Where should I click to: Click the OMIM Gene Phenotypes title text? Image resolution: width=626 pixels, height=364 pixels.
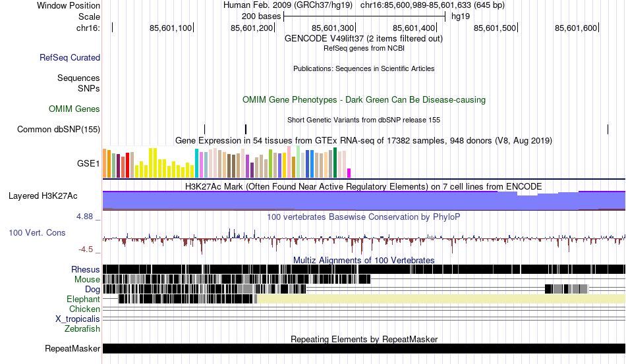click(364, 99)
